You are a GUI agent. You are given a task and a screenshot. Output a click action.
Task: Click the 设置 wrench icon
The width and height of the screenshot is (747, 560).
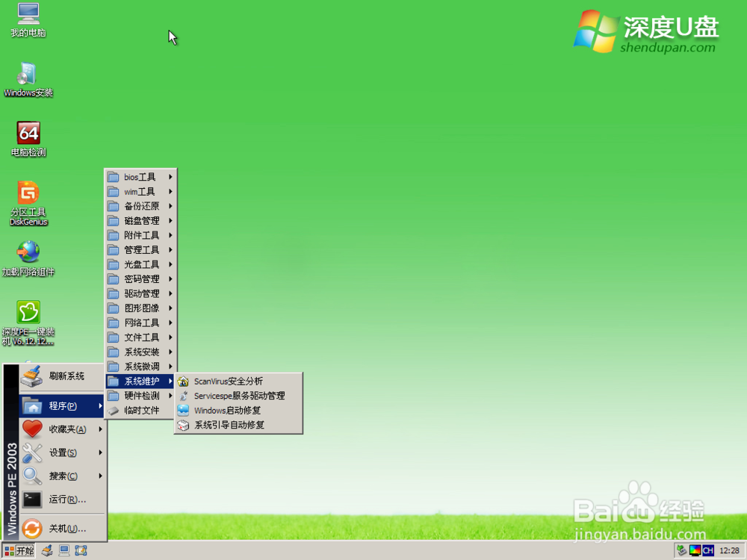[x=32, y=452]
